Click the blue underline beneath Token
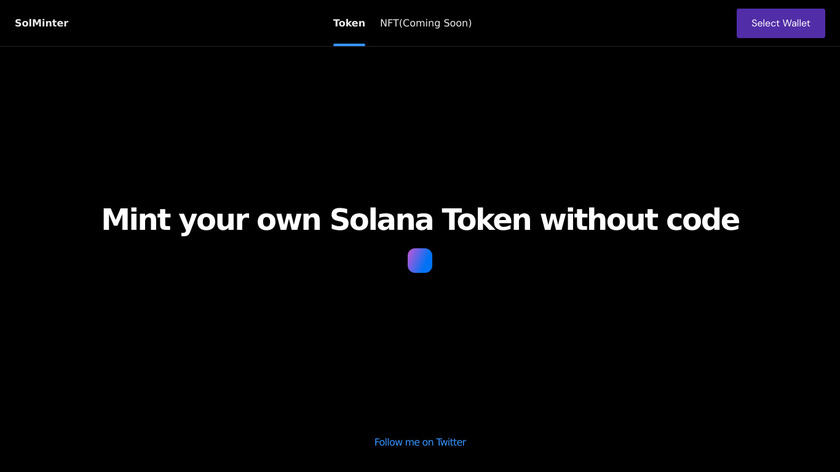Image resolution: width=840 pixels, height=472 pixels. click(x=349, y=44)
